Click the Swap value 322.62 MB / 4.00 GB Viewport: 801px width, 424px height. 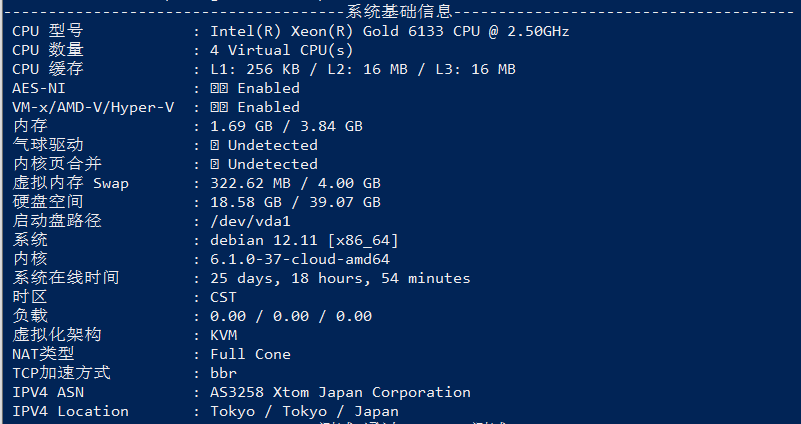coord(295,183)
